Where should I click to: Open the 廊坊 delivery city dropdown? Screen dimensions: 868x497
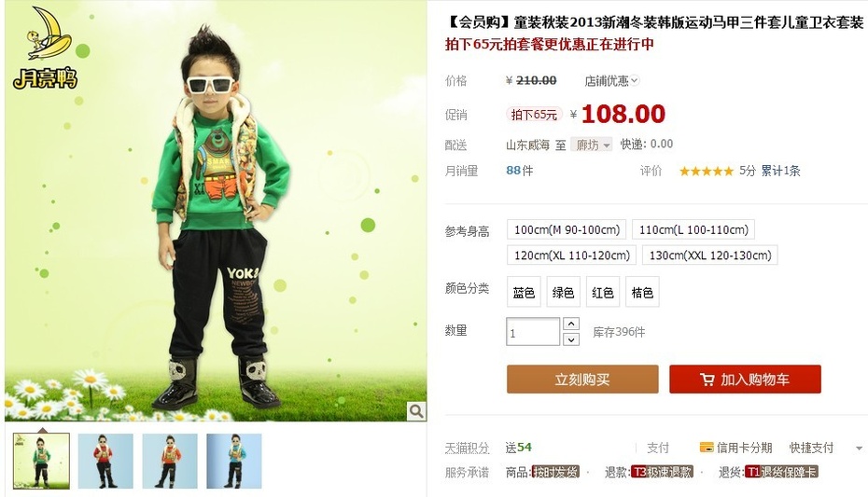(591, 145)
